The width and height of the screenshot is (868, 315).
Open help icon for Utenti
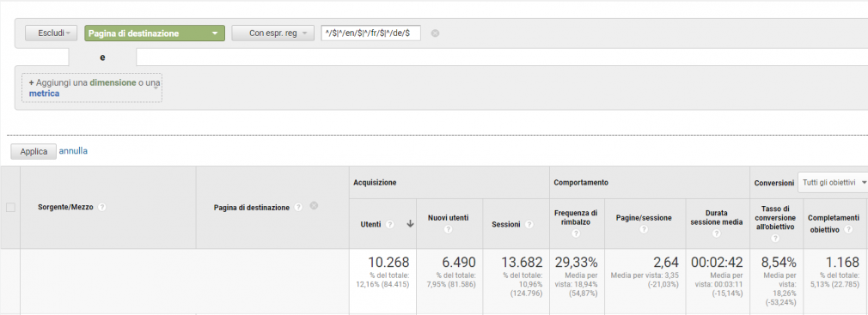click(389, 224)
